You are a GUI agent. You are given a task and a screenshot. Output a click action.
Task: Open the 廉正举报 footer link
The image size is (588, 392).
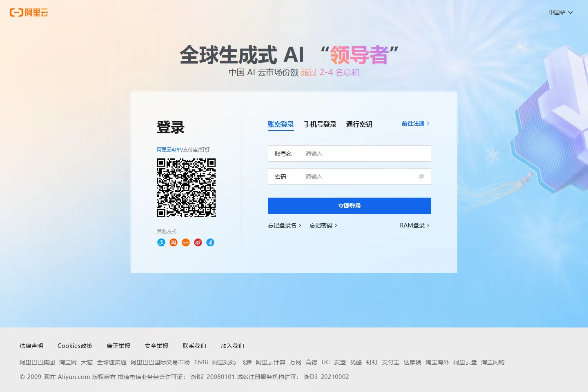point(119,346)
